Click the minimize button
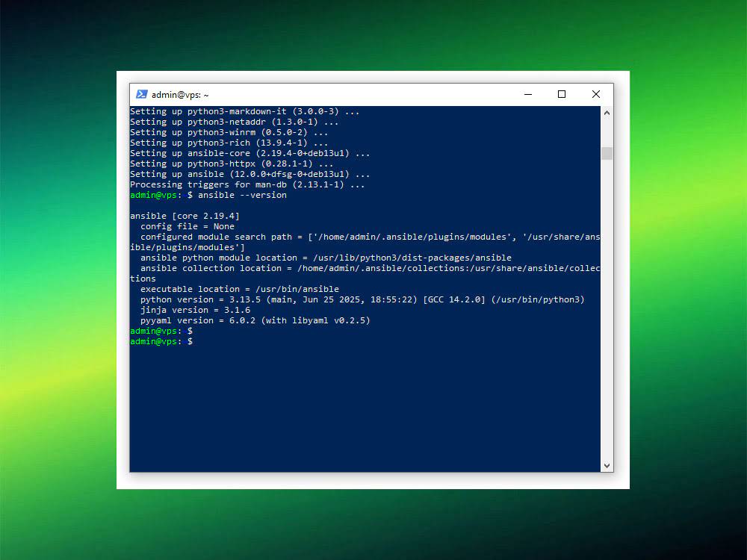The height and width of the screenshot is (560, 747). [528, 94]
